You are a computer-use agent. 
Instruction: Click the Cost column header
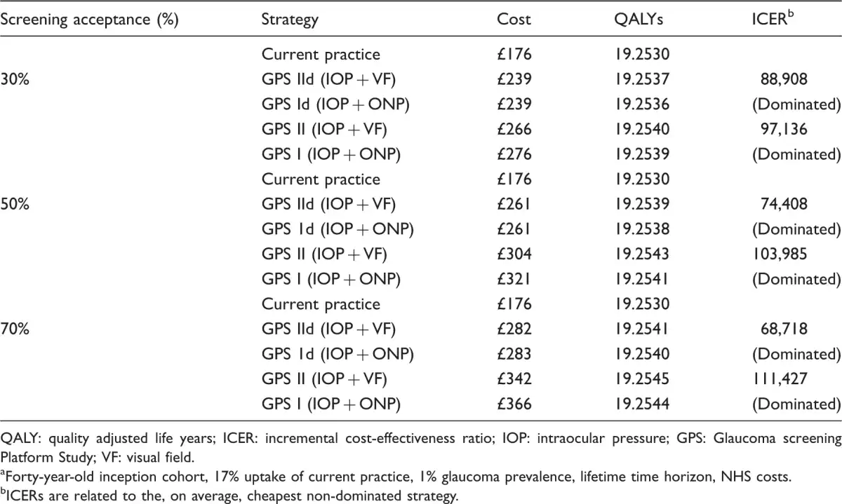(x=514, y=19)
